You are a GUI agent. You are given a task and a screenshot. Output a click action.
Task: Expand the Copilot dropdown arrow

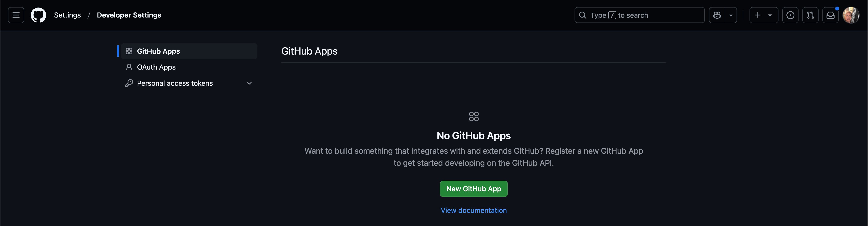pos(731,15)
